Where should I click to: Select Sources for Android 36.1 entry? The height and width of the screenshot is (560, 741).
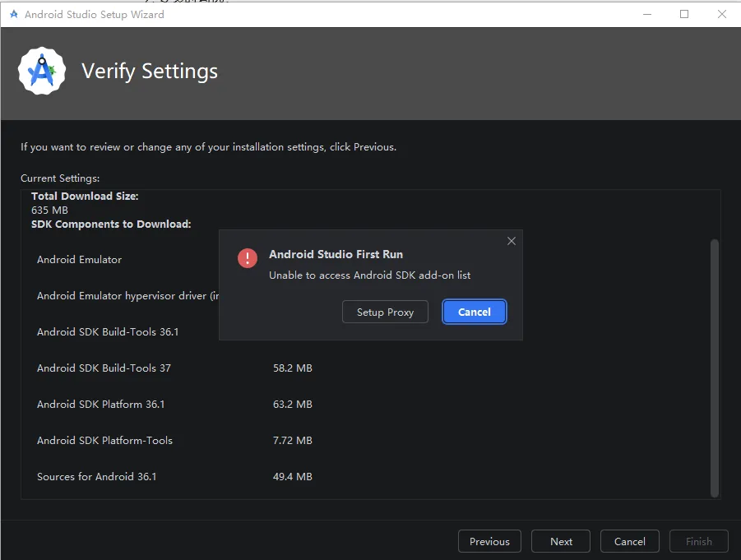click(x=97, y=477)
